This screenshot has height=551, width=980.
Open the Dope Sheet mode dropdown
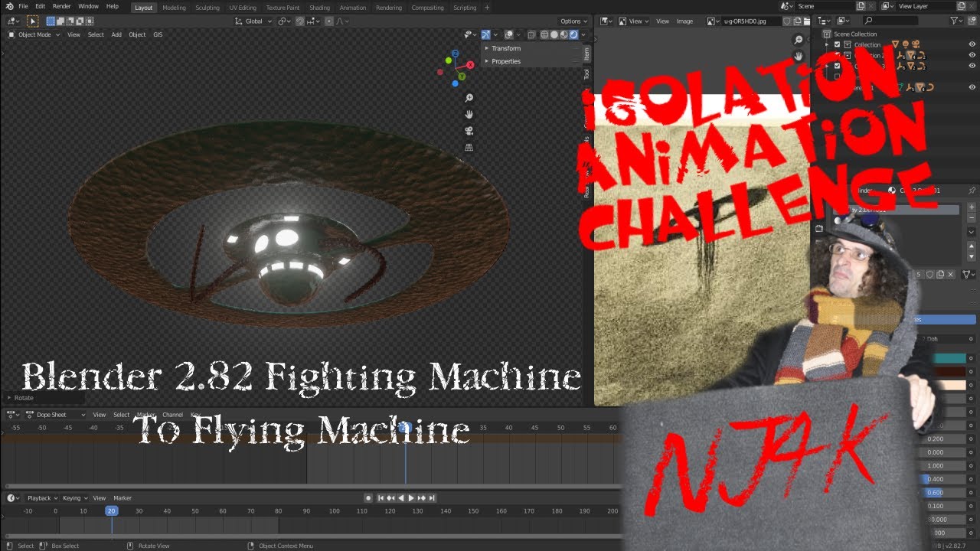click(x=57, y=415)
